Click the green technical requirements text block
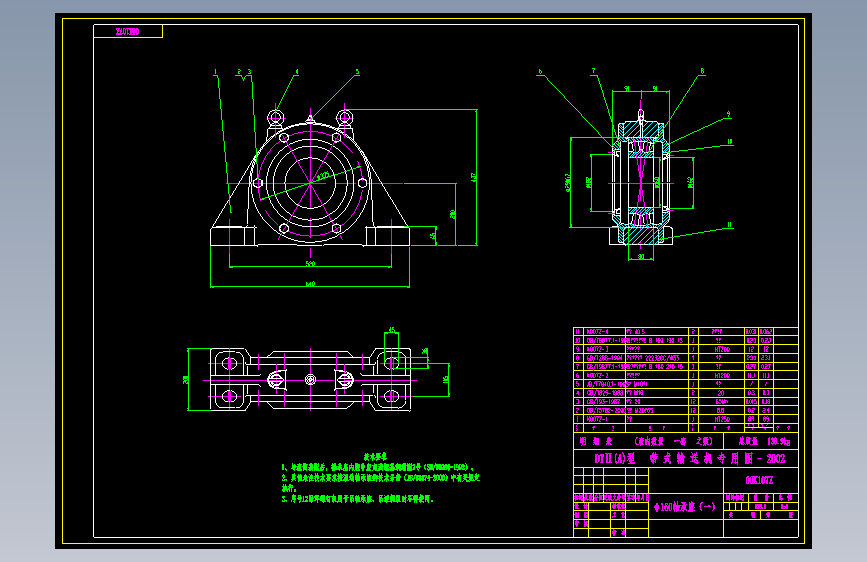867x562 pixels. click(380, 478)
